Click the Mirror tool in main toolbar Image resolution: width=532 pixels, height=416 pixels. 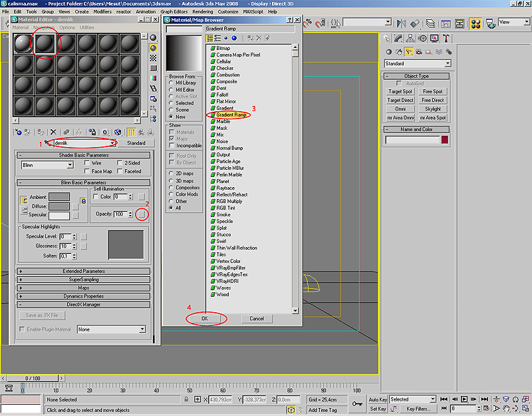pos(400,23)
